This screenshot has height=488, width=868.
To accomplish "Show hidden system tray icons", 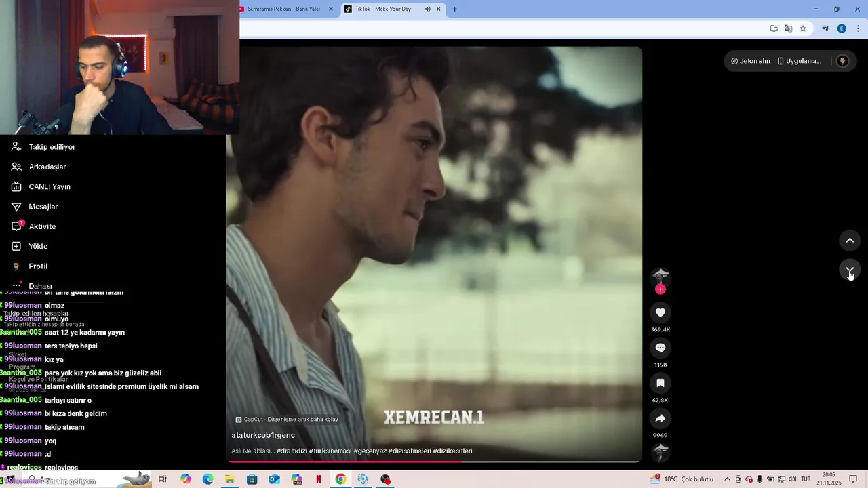I will [727, 479].
